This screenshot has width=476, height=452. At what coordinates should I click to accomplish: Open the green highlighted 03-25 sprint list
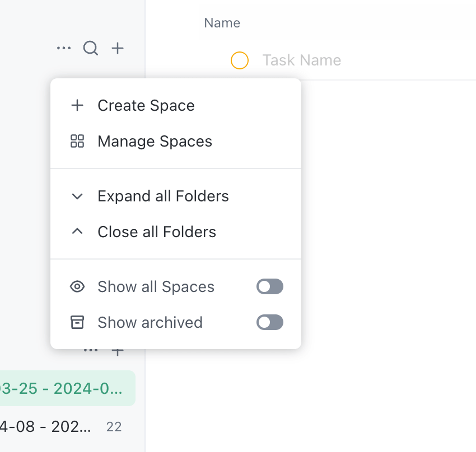(x=62, y=388)
